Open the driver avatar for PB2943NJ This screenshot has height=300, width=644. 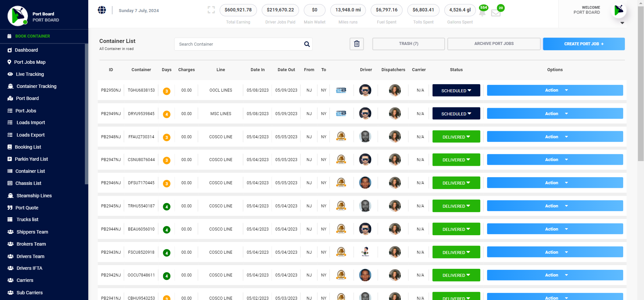365,252
